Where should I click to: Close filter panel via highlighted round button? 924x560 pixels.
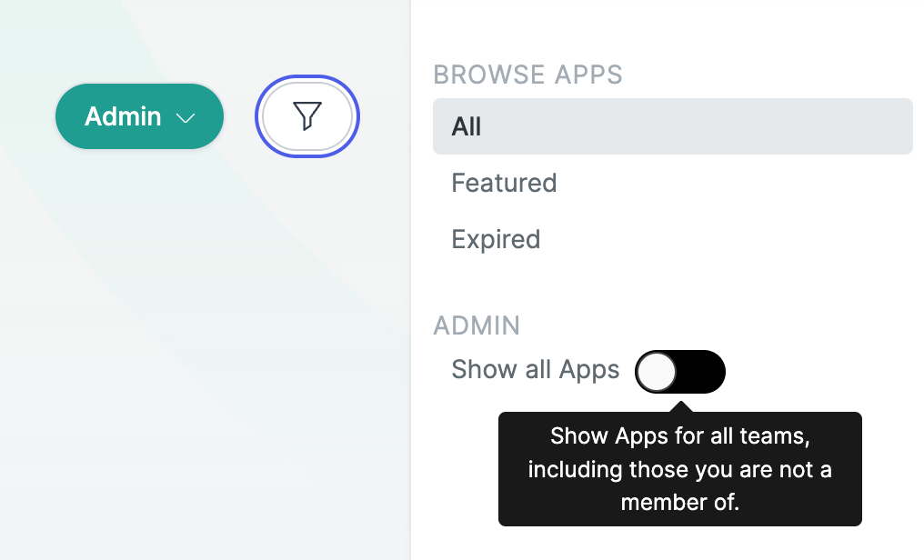307,116
